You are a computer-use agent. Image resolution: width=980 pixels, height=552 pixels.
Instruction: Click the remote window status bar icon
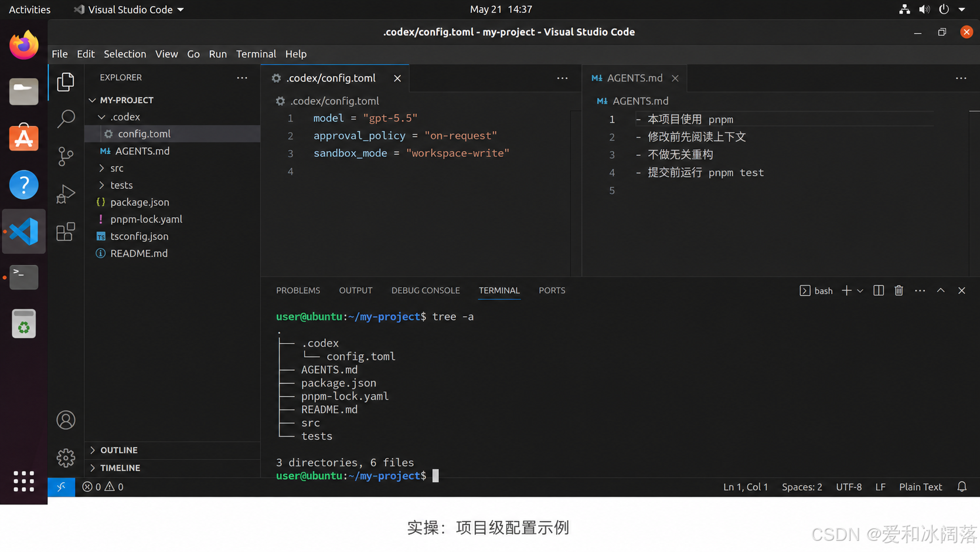[x=61, y=487]
